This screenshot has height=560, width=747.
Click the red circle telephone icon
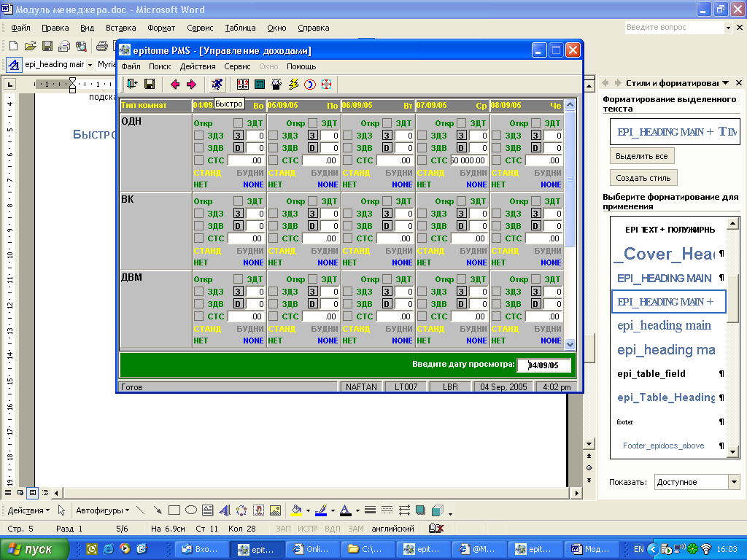(x=309, y=85)
